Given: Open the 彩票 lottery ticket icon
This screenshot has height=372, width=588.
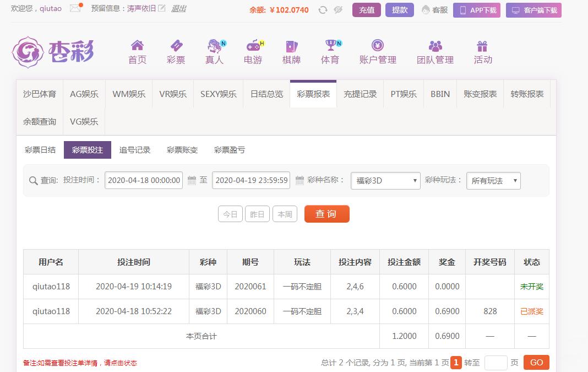Looking at the screenshot, I should click(x=176, y=46).
